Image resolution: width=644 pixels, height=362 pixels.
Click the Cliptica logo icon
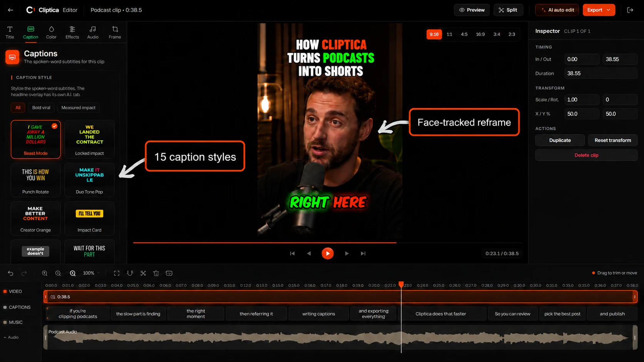coord(30,10)
